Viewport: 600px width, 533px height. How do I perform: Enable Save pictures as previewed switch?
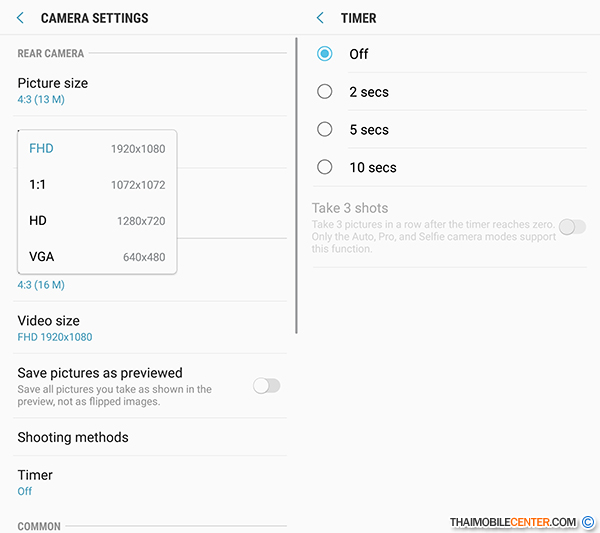[266, 386]
